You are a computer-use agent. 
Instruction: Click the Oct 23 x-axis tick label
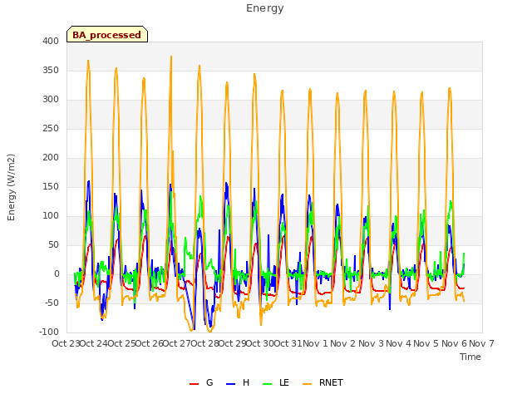[66, 343]
